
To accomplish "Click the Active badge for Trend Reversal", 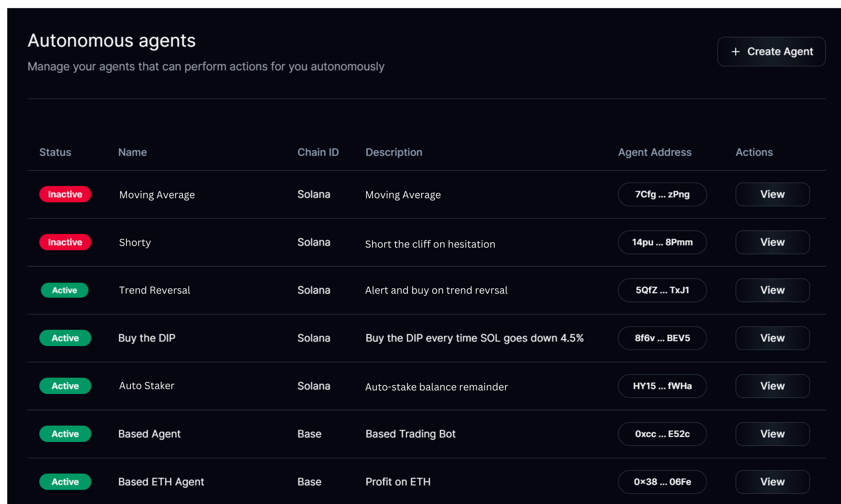I will pyautogui.click(x=65, y=290).
